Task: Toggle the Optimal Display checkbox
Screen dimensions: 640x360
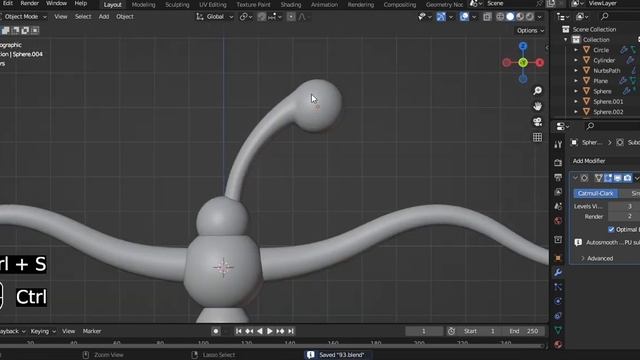Action: point(611,229)
